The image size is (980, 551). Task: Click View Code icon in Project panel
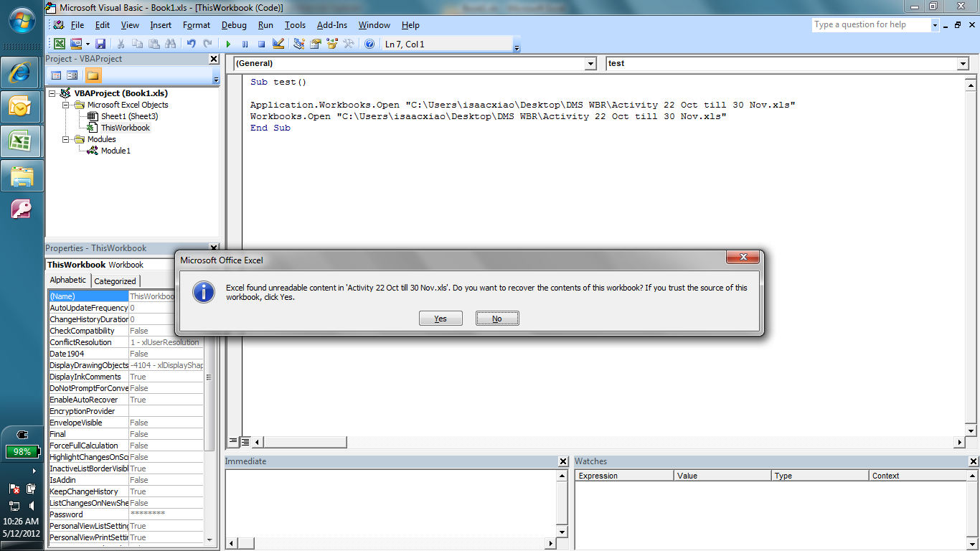pyautogui.click(x=56, y=75)
